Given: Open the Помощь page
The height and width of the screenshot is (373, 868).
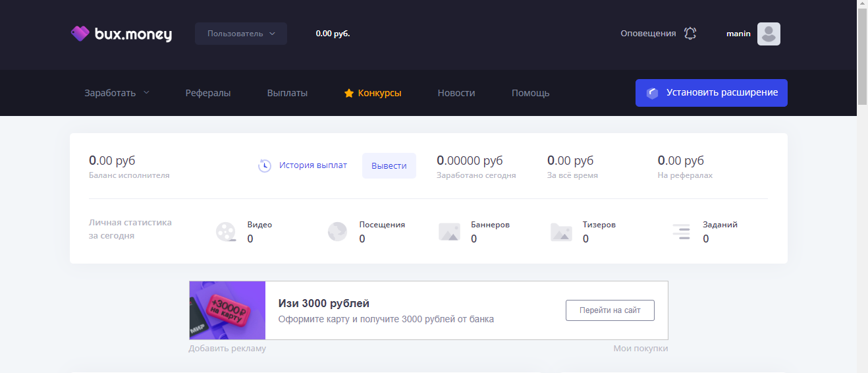Looking at the screenshot, I should coord(530,93).
